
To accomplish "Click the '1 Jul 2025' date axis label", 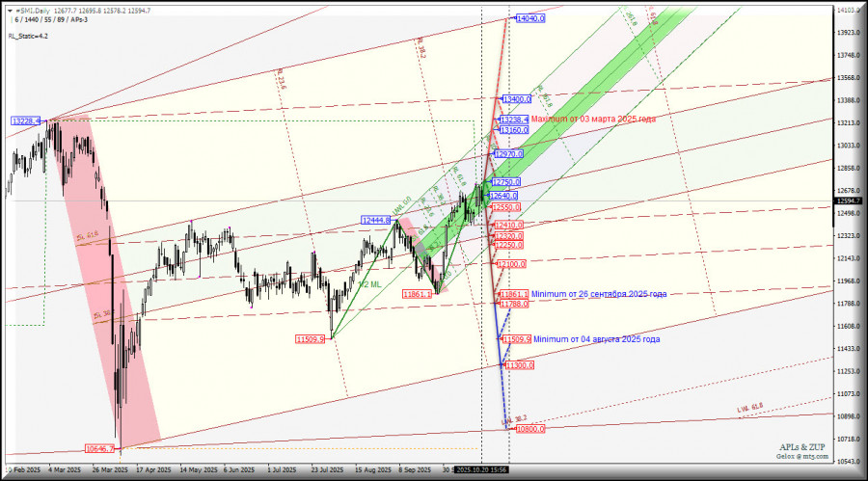I will coord(282,469).
